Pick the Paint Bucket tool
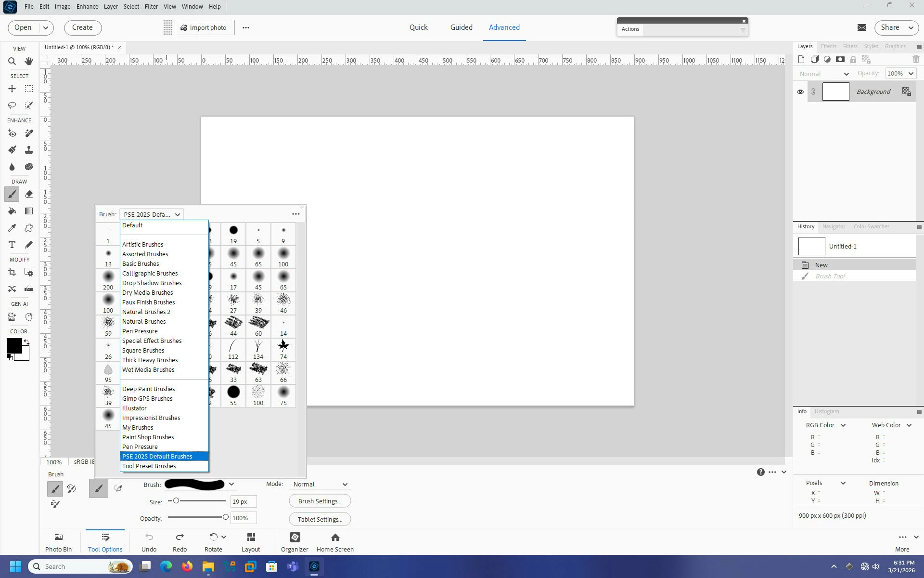Image resolution: width=924 pixels, height=578 pixels. (x=12, y=211)
